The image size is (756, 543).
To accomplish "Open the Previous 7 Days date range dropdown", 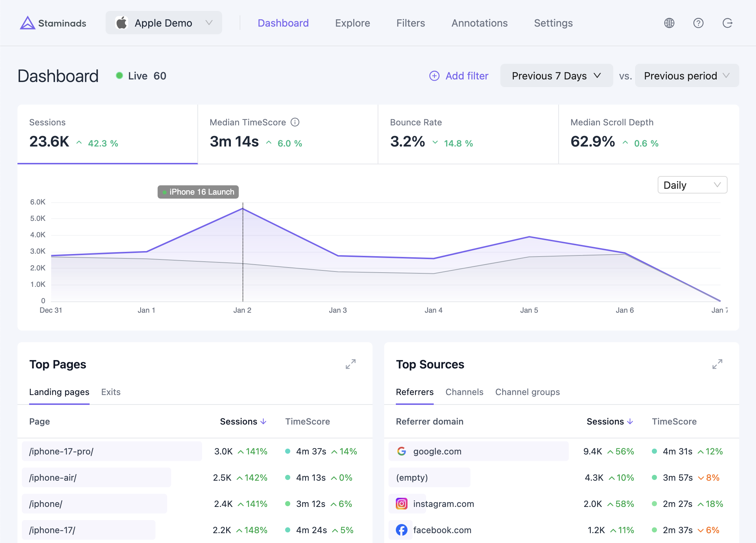I will click(x=556, y=75).
